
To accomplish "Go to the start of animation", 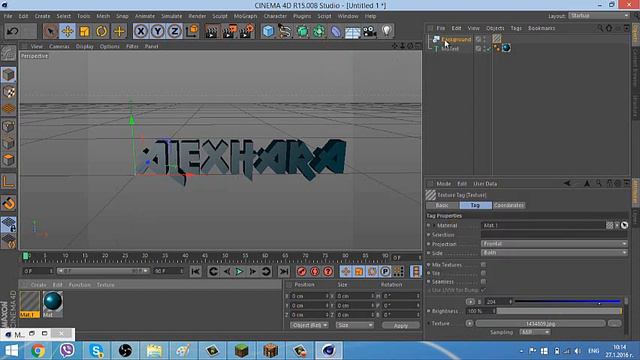I will (196, 271).
